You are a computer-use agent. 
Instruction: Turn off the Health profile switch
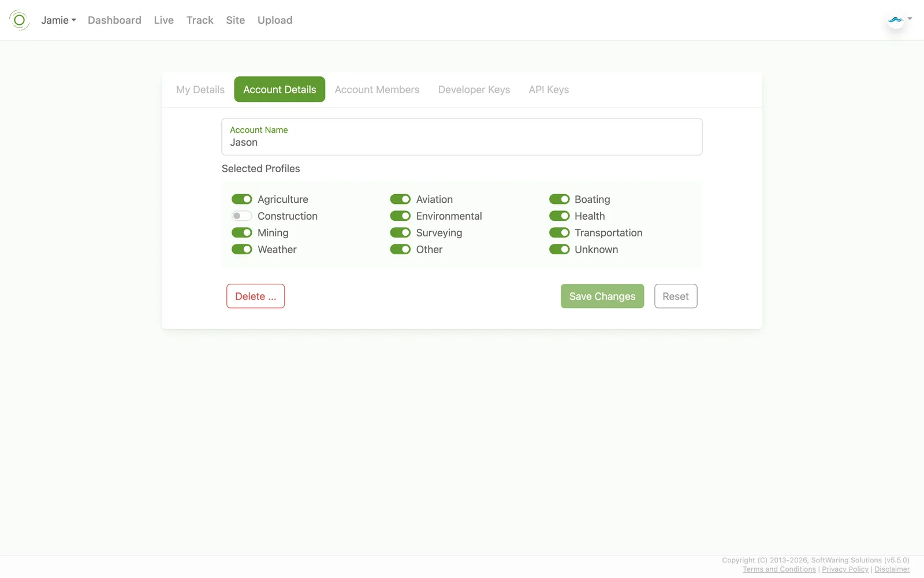[x=559, y=216]
